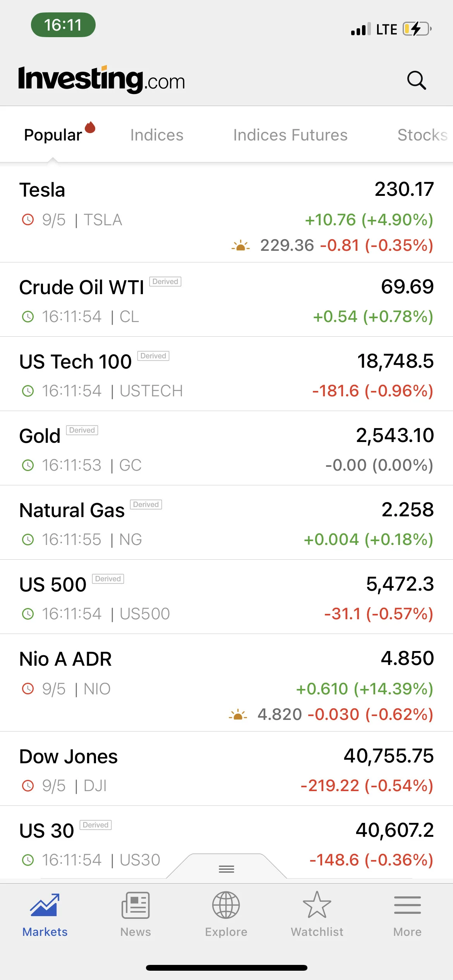The image size is (453, 980).
Task: Switch to the Indices tab
Action: pos(157,135)
